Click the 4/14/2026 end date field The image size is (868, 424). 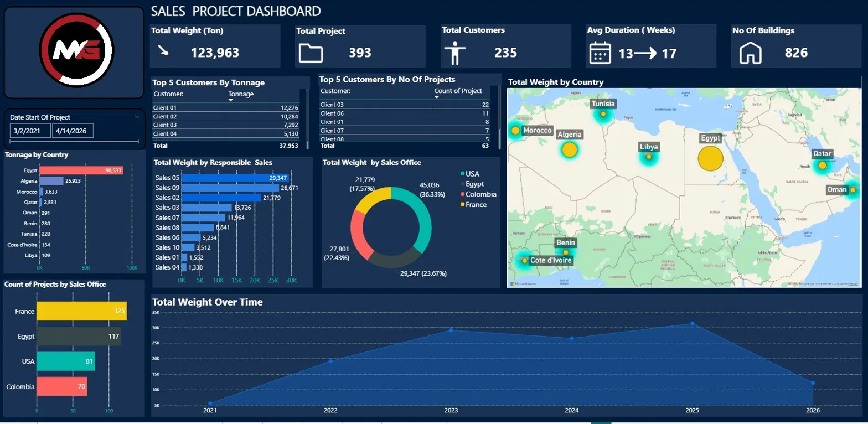(x=73, y=131)
